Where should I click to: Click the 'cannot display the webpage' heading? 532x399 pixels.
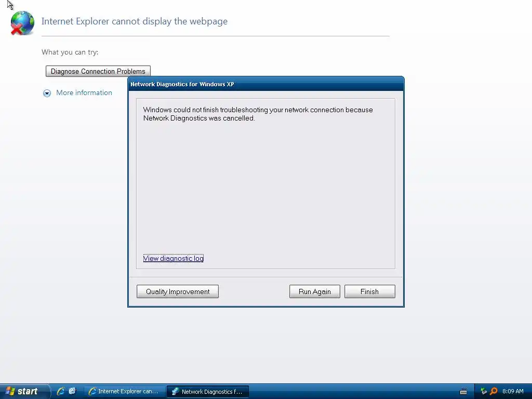(135, 21)
